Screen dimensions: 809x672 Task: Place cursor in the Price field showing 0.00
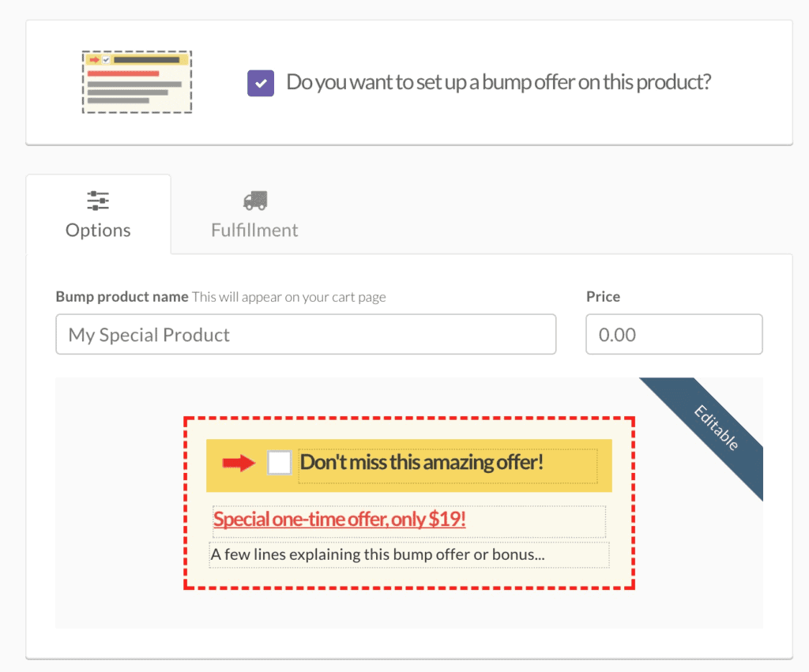(674, 334)
